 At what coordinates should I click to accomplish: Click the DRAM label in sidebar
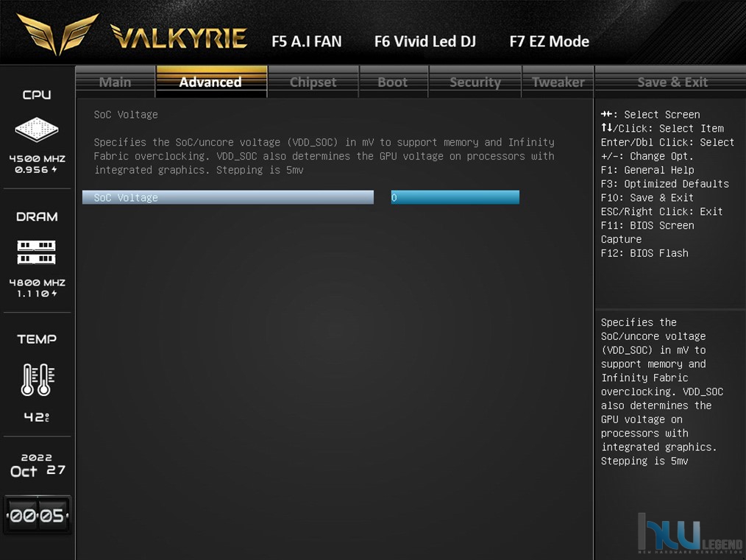pos(37,217)
